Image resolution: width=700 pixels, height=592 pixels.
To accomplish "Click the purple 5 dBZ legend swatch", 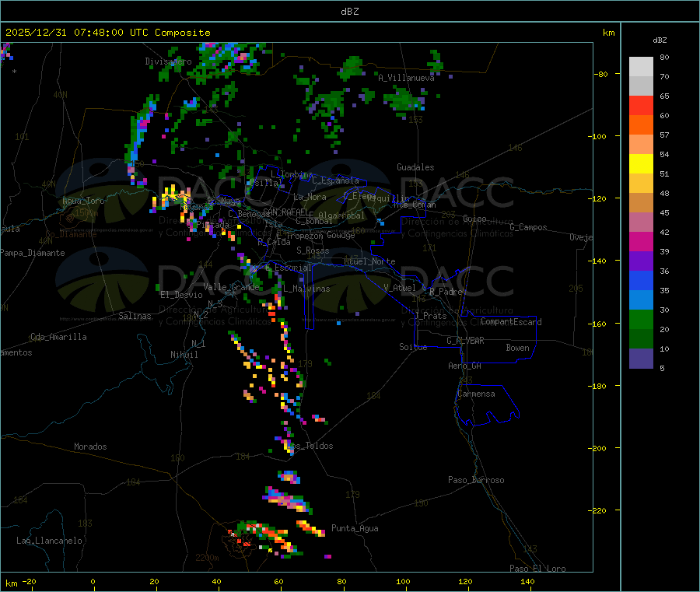I will tap(641, 359).
